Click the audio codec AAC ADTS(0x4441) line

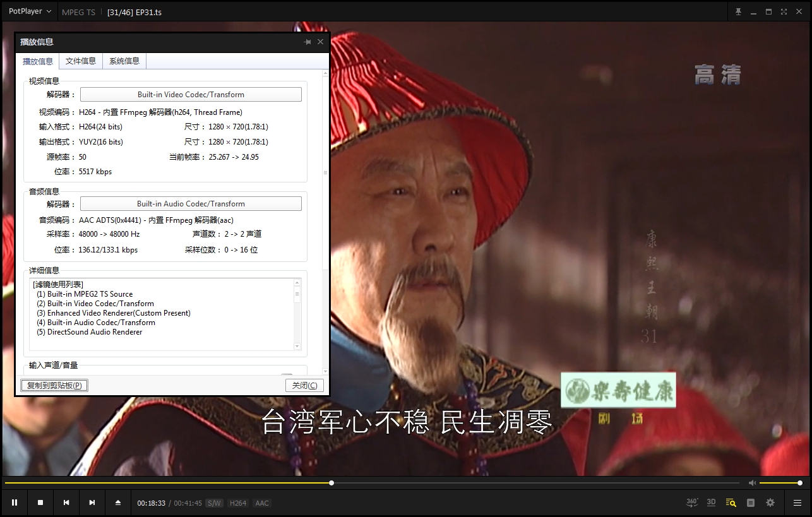pyautogui.click(x=156, y=220)
